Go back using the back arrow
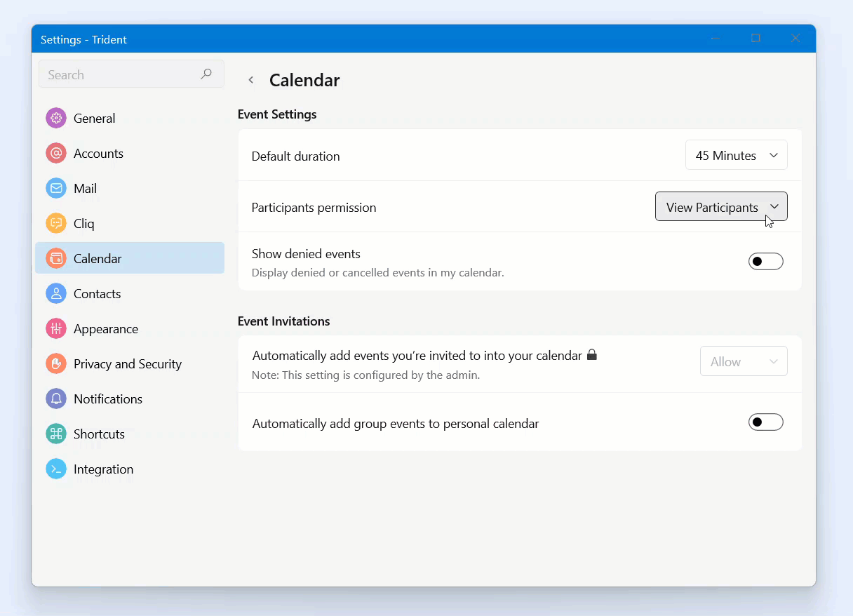The height and width of the screenshot is (616, 853). [250, 81]
